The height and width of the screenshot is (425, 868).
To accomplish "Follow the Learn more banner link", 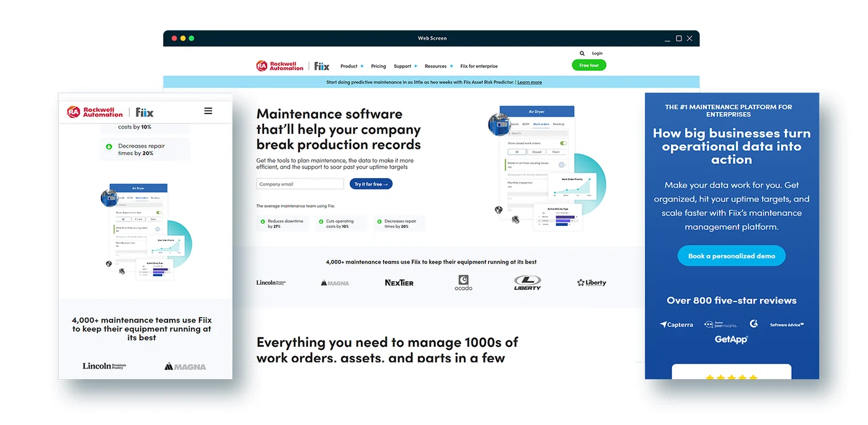I will click(x=529, y=82).
